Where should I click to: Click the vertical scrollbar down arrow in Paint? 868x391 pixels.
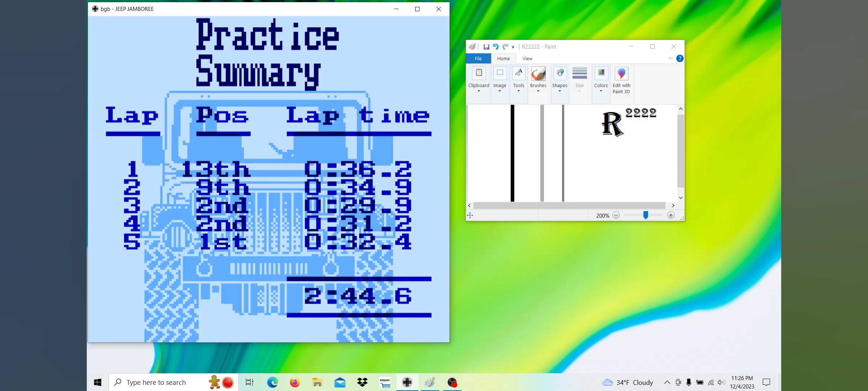click(681, 198)
